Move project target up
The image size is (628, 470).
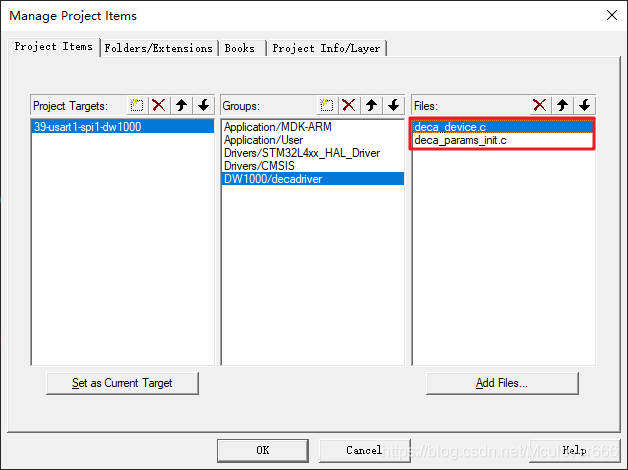(x=181, y=106)
